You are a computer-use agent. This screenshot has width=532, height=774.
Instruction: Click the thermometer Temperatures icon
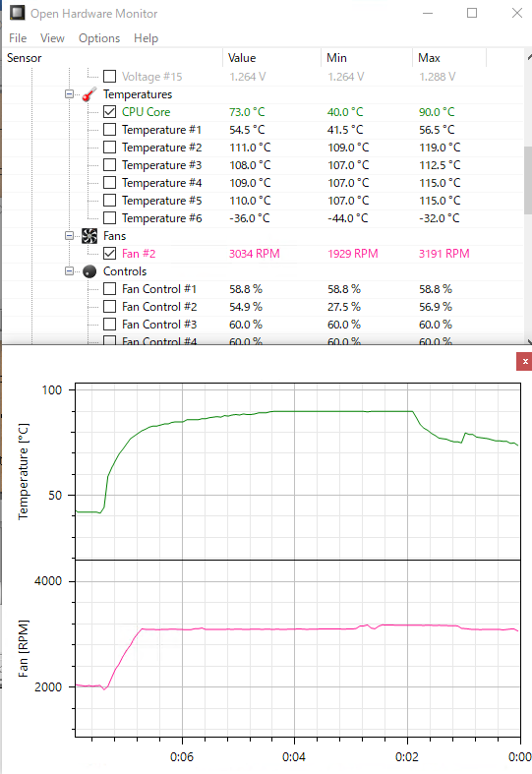point(89,94)
